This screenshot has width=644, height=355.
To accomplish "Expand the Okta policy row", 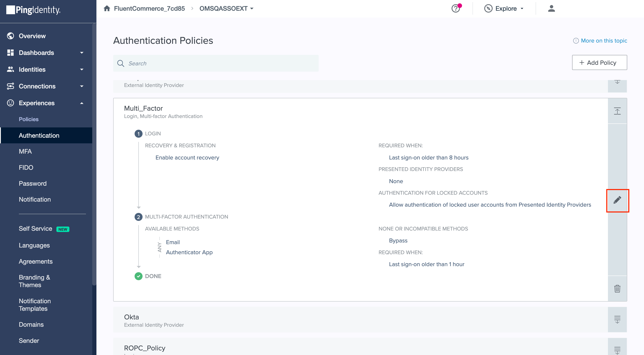I will tap(617, 319).
